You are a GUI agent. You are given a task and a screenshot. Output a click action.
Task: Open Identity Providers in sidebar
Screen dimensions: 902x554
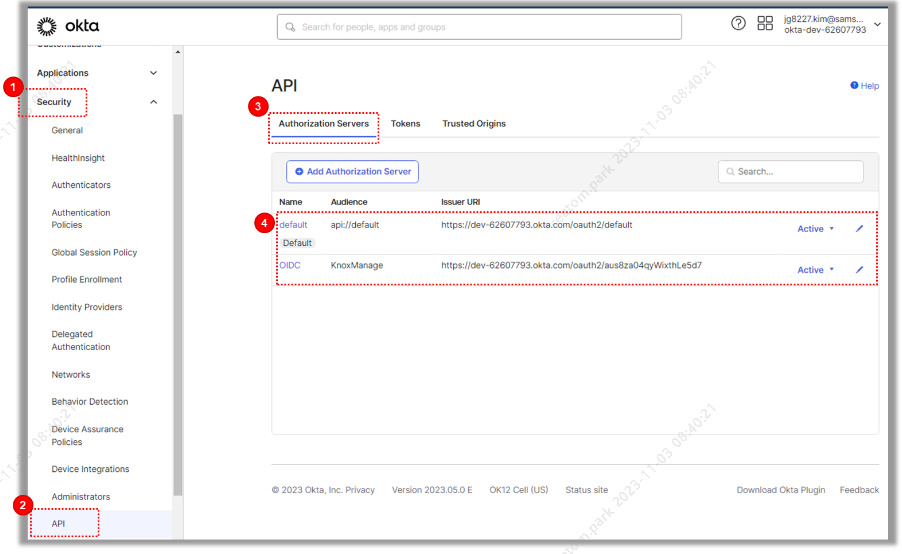click(87, 307)
